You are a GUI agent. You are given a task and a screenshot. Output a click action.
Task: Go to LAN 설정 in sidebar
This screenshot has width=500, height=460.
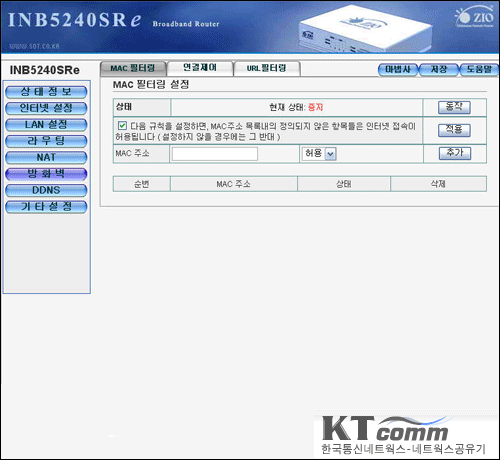[46, 125]
